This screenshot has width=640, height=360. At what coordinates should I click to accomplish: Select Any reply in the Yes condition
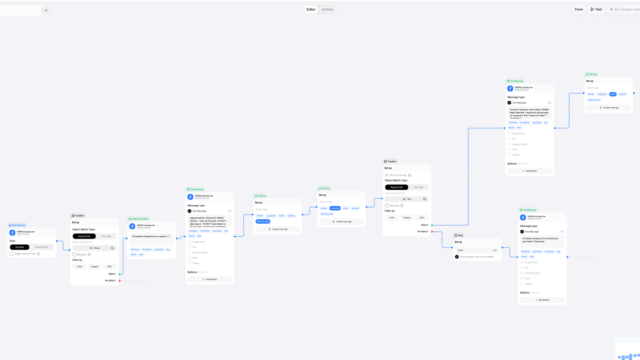(x=418, y=187)
